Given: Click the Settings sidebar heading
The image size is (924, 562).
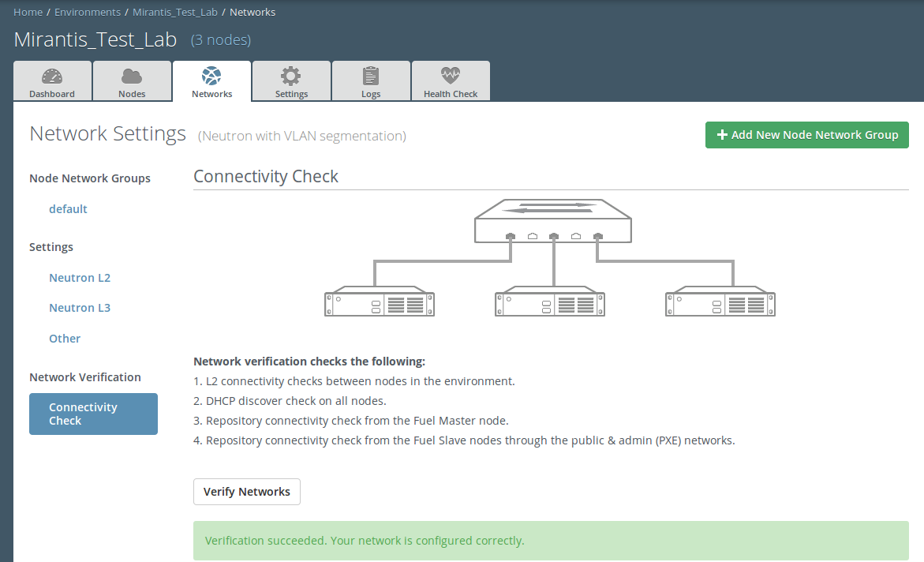Looking at the screenshot, I should click(51, 247).
